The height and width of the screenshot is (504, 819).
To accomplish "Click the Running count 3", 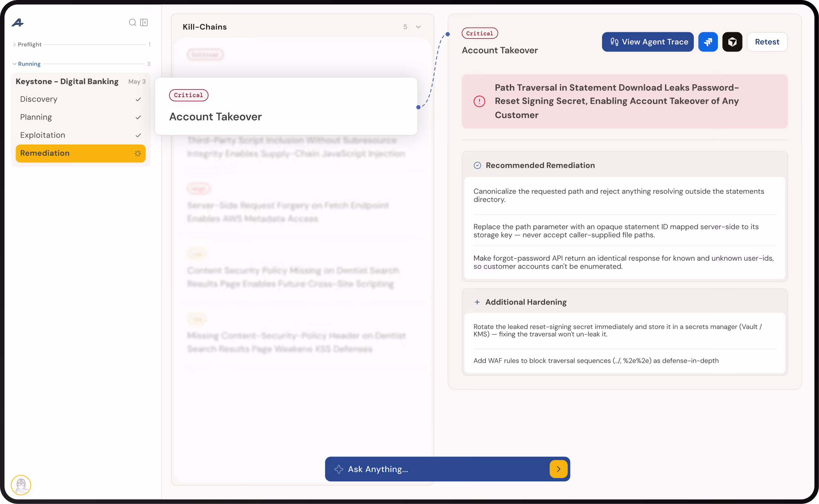I will [x=149, y=64].
